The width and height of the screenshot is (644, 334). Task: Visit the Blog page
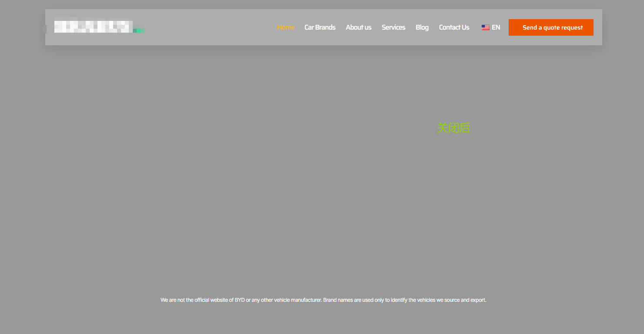422,27
